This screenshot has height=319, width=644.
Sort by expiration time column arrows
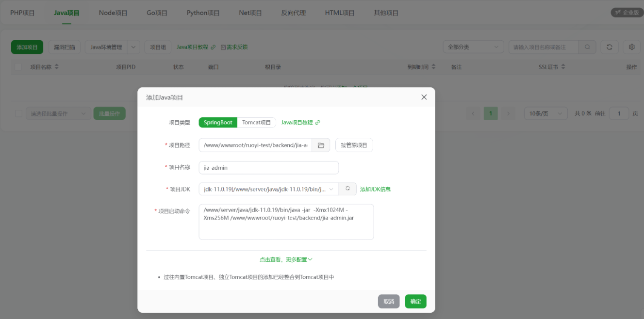[434, 67]
